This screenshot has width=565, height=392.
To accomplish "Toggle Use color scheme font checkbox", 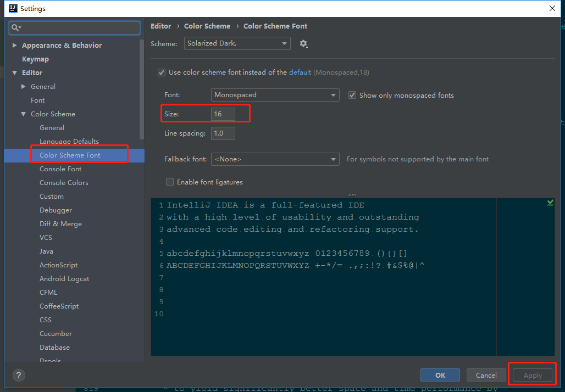I will [x=162, y=72].
